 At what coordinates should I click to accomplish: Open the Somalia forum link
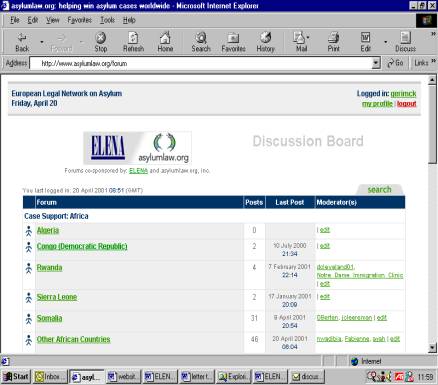pyautogui.click(x=49, y=318)
